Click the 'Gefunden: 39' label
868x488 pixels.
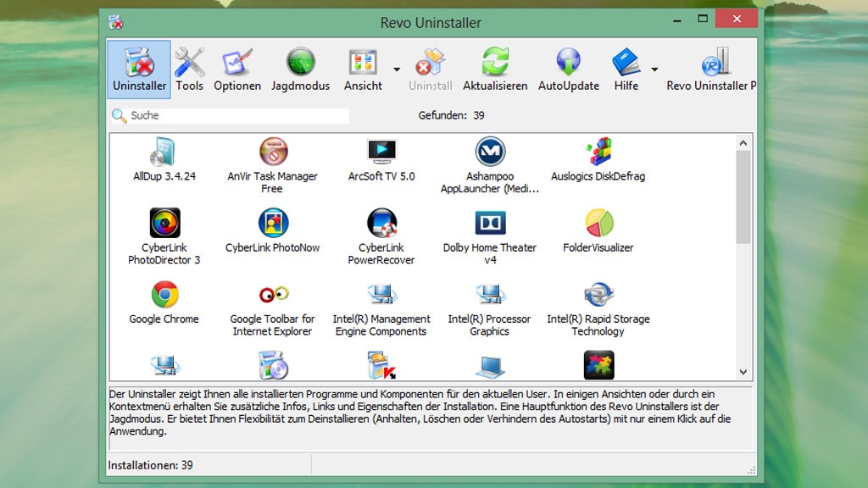pos(451,115)
